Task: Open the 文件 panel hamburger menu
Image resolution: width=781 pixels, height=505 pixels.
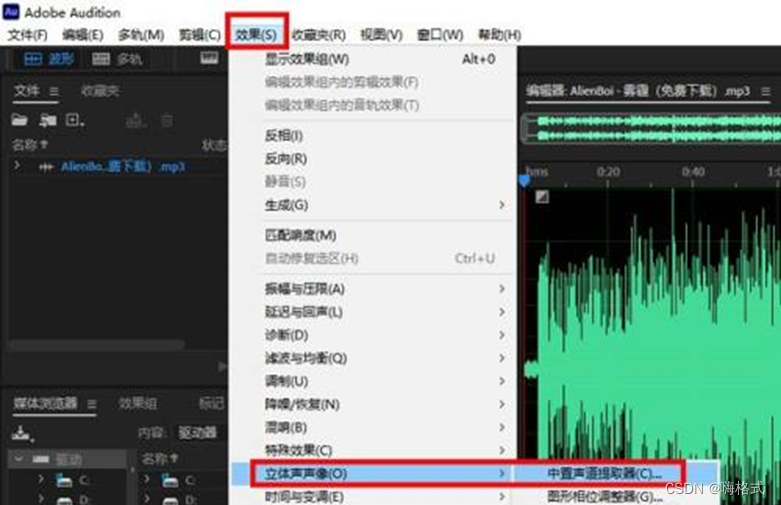Action: click(x=54, y=92)
